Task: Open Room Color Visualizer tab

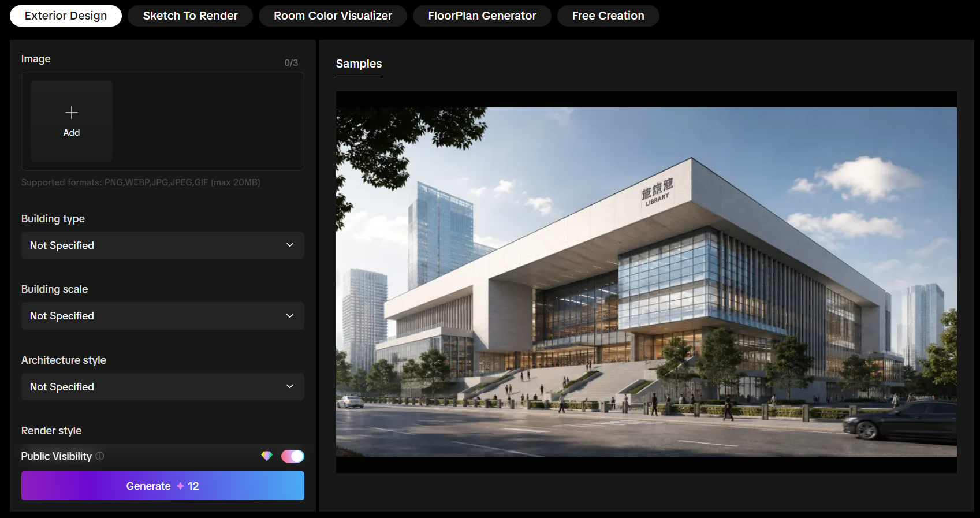Action: (x=333, y=16)
